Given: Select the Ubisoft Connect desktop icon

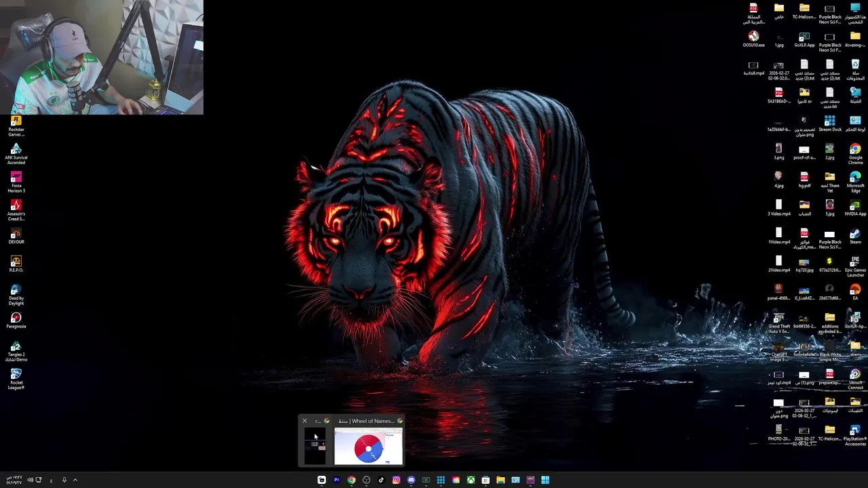Looking at the screenshot, I should 855,380.
